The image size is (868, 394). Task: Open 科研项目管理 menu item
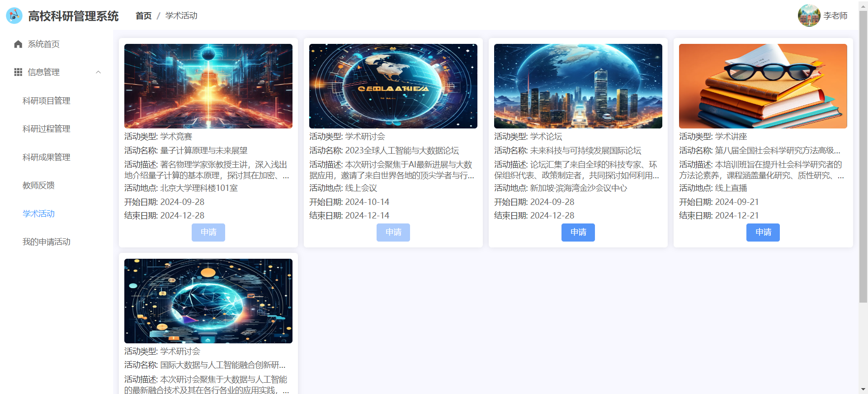(x=47, y=100)
